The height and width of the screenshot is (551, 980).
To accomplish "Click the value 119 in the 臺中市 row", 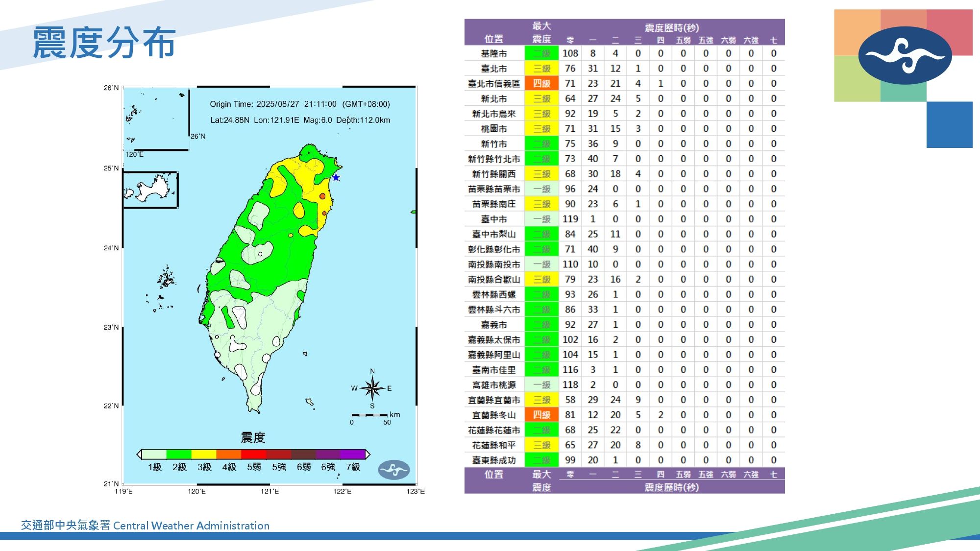I will pos(570,219).
